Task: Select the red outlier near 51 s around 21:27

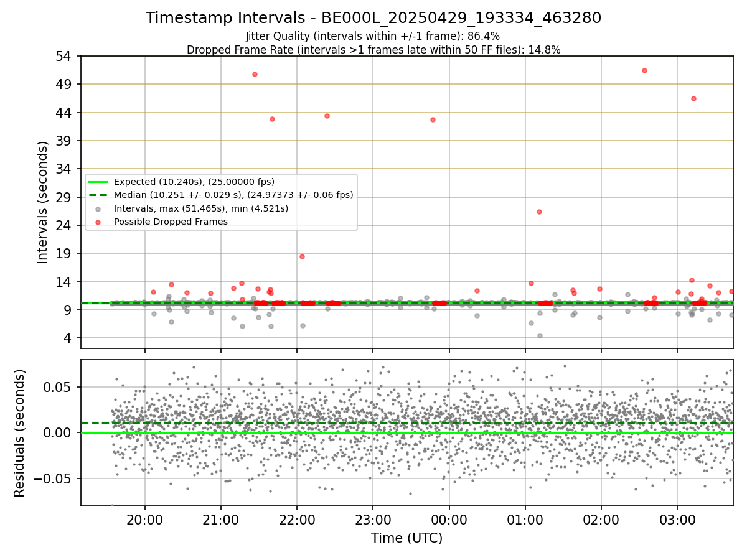Action: tap(255, 74)
